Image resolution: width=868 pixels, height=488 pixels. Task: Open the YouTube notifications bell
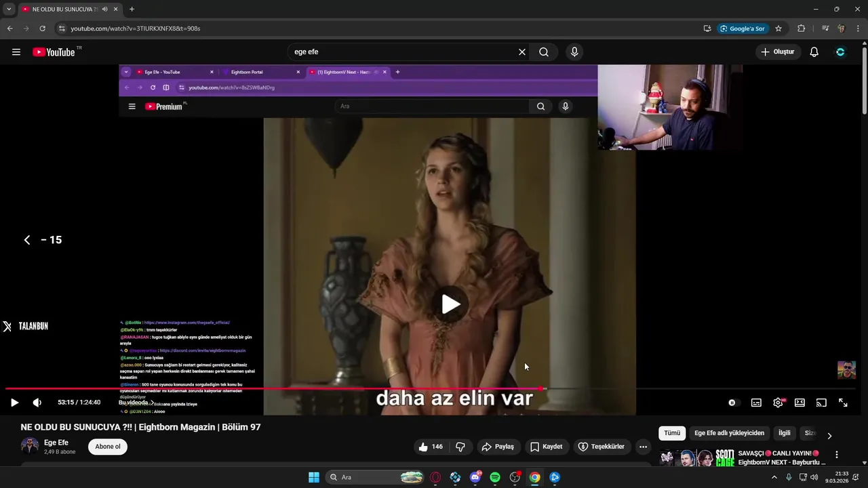pyautogui.click(x=814, y=52)
